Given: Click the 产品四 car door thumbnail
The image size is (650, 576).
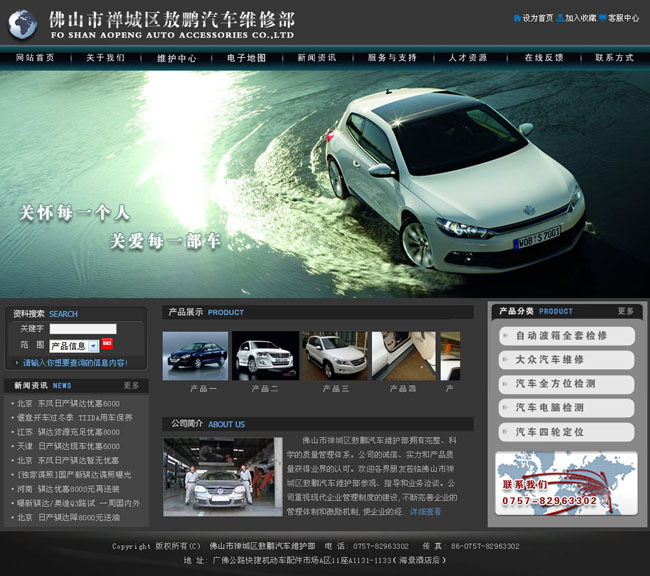Looking at the screenshot, I should click(404, 356).
